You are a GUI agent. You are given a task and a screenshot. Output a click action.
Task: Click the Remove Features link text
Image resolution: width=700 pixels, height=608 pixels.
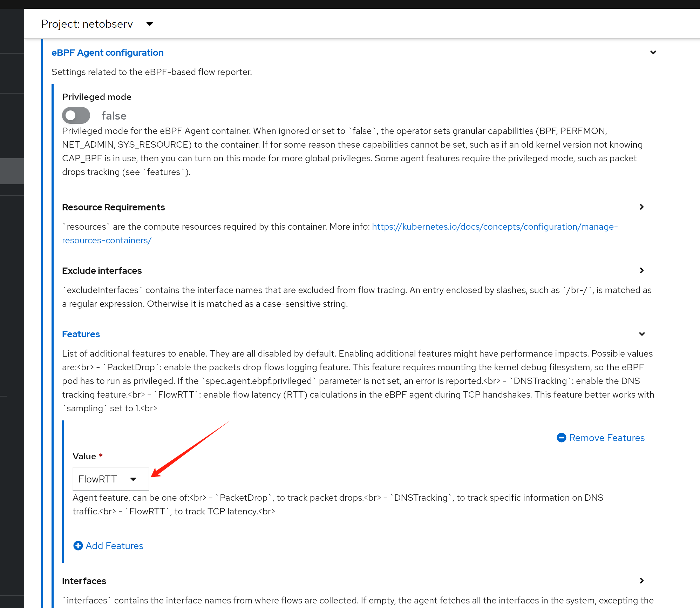click(606, 438)
